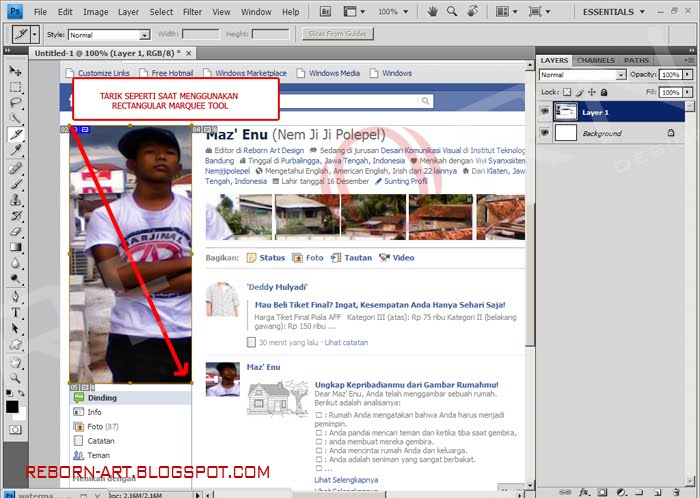Viewport: 700px width, 498px height.
Task: Add a layer mask
Action: click(602, 492)
